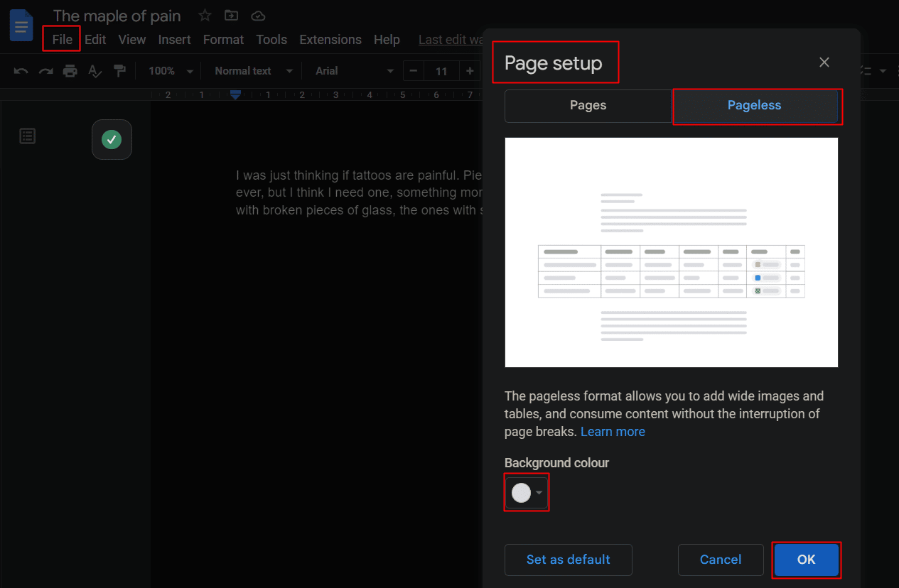
Task: Open the File menu
Action: click(x=63, y=40)
